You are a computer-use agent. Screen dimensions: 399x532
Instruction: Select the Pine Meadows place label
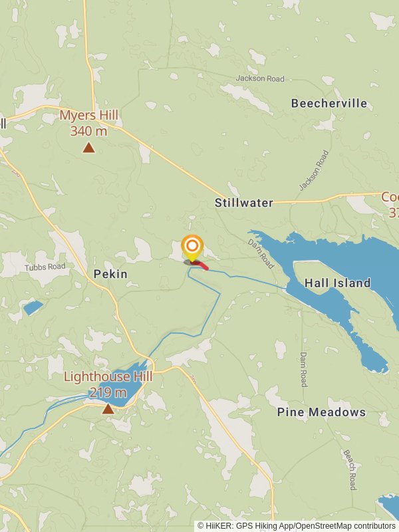pos(322,412)
